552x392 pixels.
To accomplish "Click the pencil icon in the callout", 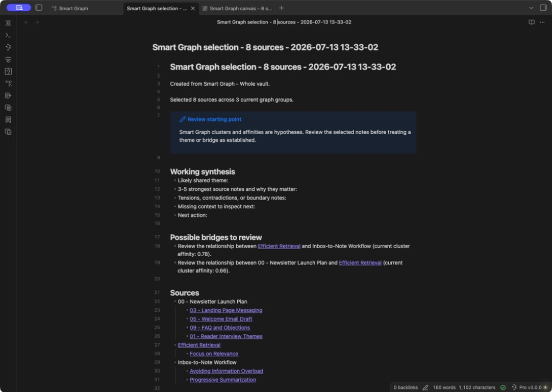I will click(x=182, y=119).
